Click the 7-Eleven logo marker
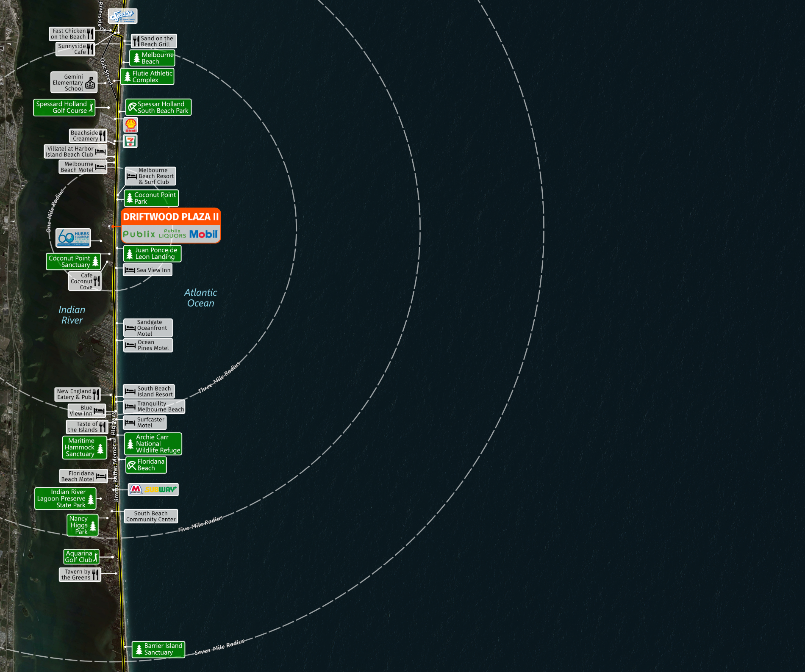This screenshot has width=805, height=672. [x=130, y=141]
